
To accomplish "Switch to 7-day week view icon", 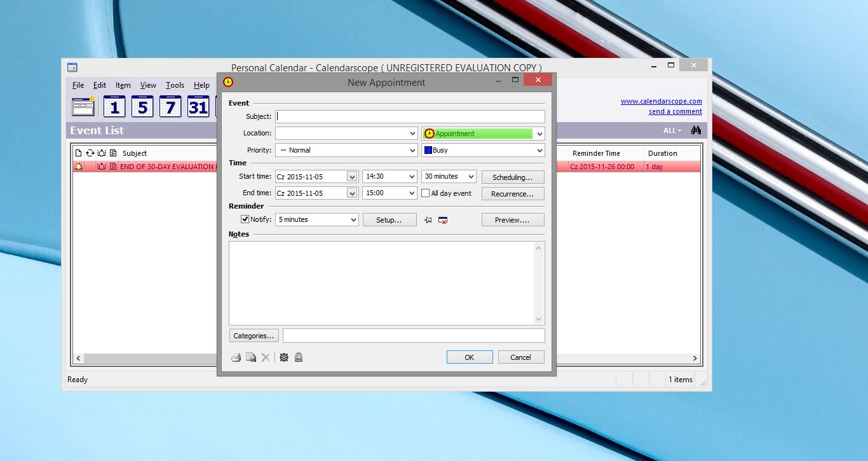I will [170, 106].
